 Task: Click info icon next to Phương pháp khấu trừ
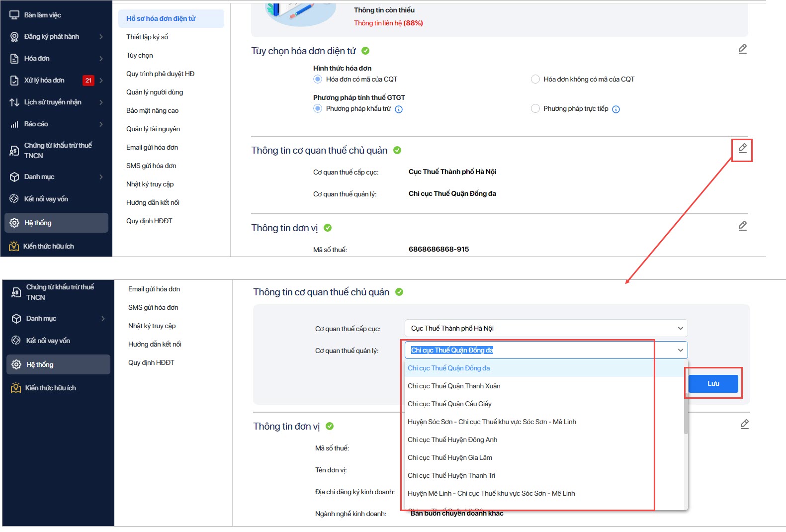pos(399,109)
